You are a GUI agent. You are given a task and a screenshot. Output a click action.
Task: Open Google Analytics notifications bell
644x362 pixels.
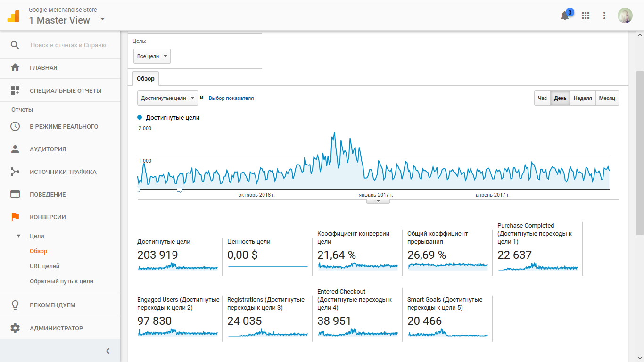point(565,16)
